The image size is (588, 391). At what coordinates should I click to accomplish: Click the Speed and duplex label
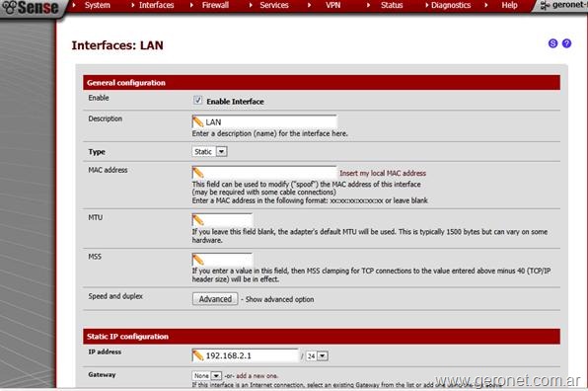[x=115, y=296]
